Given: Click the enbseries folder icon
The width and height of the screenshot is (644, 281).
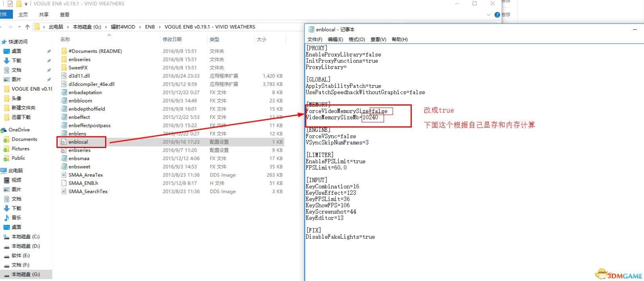Looking at the screenshot, I should [64, 59].
